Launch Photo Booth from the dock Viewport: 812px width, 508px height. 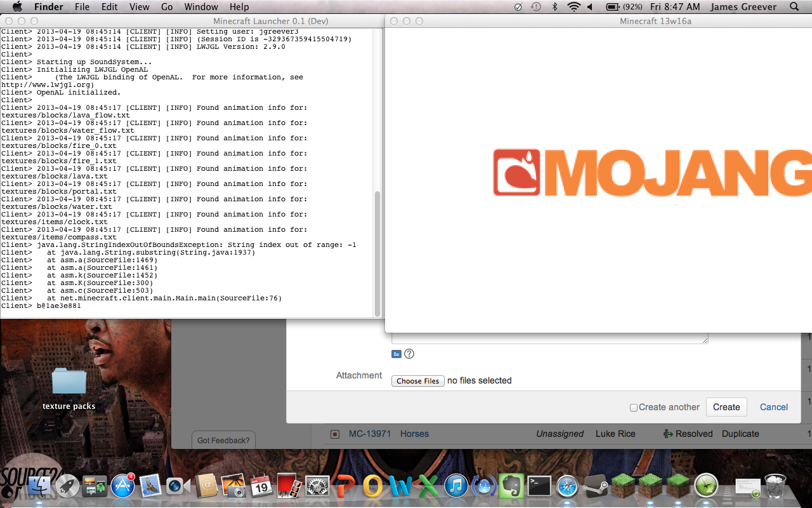click(289, 486)
